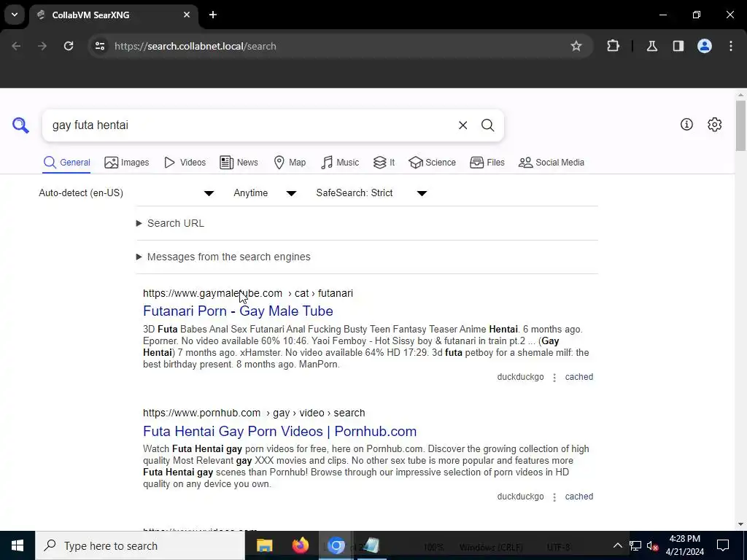The height and width of the screenshot is (560, 747).
Task: Open more options dots for first result
Action: point(554,378)
